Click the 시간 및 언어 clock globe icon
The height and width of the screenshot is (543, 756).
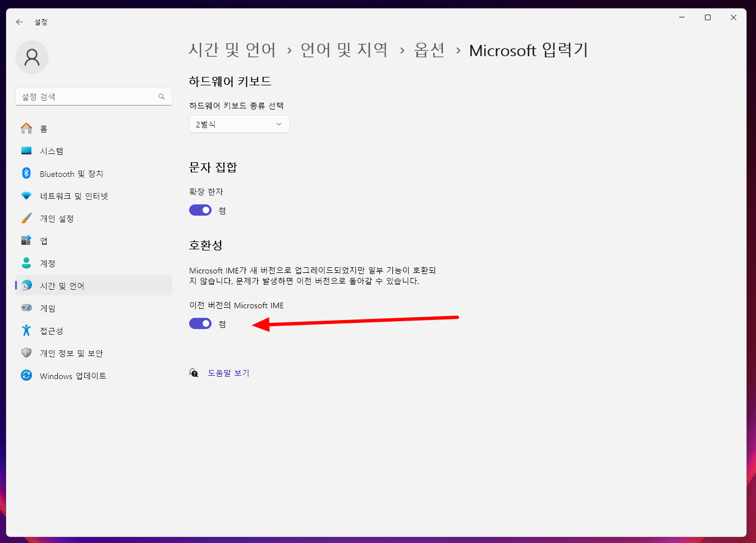(26, 286)
